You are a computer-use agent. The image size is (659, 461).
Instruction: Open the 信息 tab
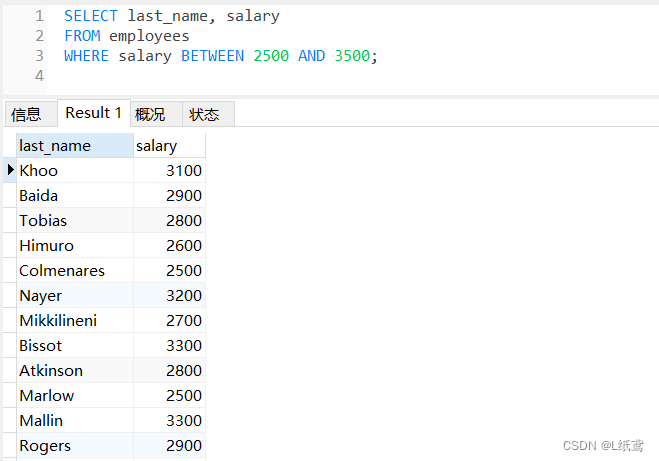(30, 114)
